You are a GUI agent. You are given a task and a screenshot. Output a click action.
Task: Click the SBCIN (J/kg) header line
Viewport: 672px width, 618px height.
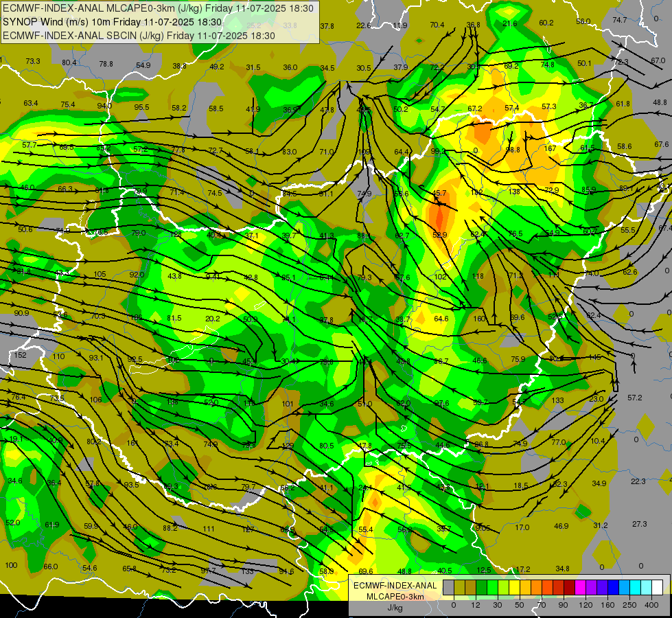click(139, 36)
